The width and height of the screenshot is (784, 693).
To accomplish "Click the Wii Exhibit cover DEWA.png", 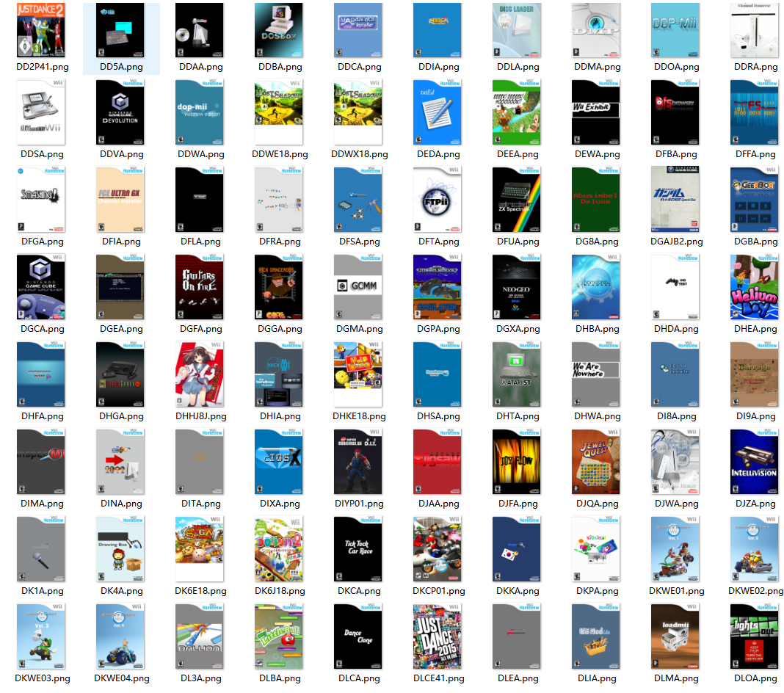I will (596, 112).
